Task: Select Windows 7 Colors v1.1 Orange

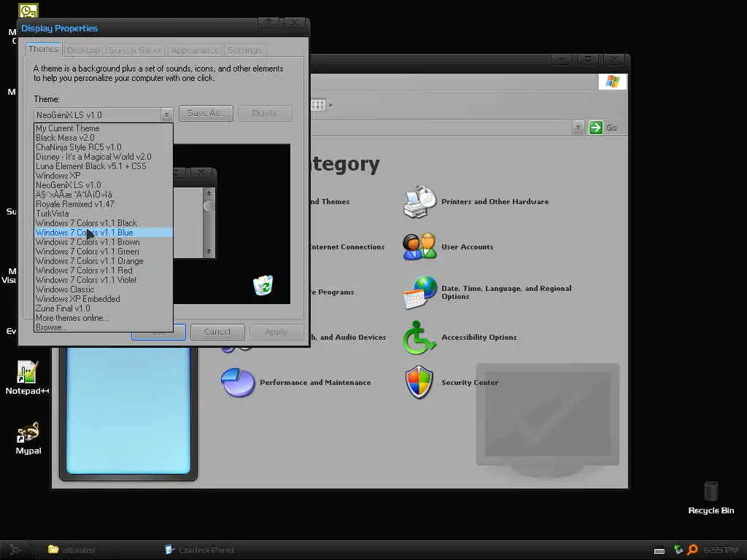Action: [x=104, y=262]
